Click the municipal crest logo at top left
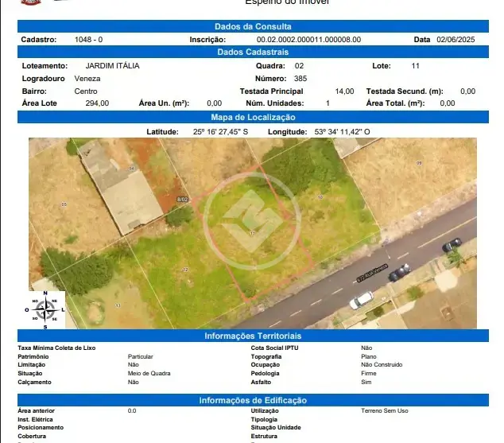Viewport: 504px width, 443px height. 31,2
